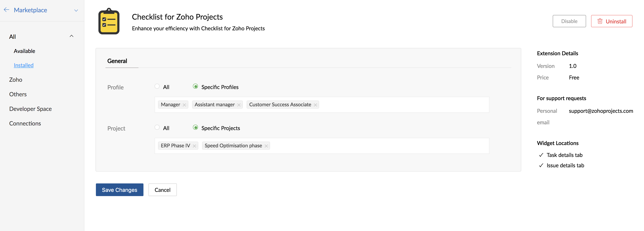Click the Task details tab checkmark
This screenshot has width=644, height=231.
(x=541, y=155)
